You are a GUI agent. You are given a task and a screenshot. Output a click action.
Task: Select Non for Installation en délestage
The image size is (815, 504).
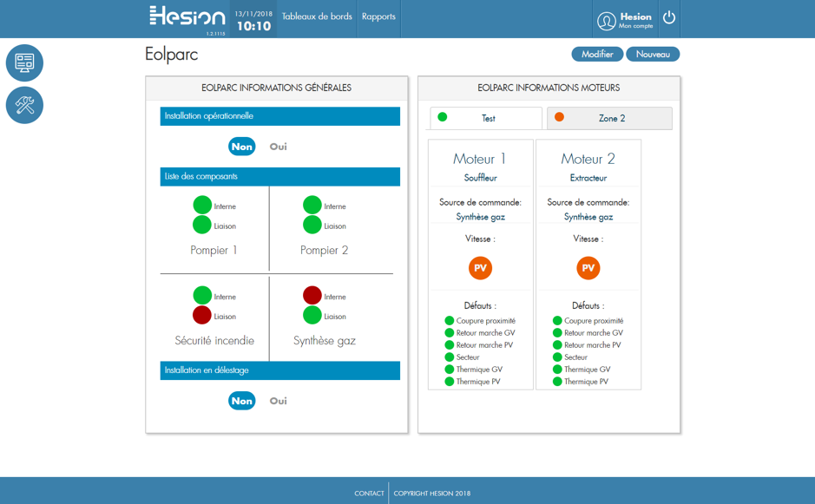coord(241,401)
